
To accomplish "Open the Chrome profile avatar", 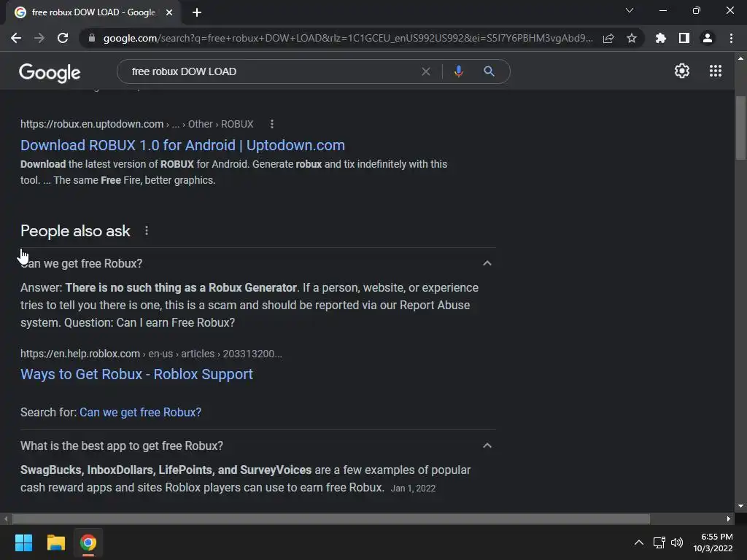I will 708,38.
